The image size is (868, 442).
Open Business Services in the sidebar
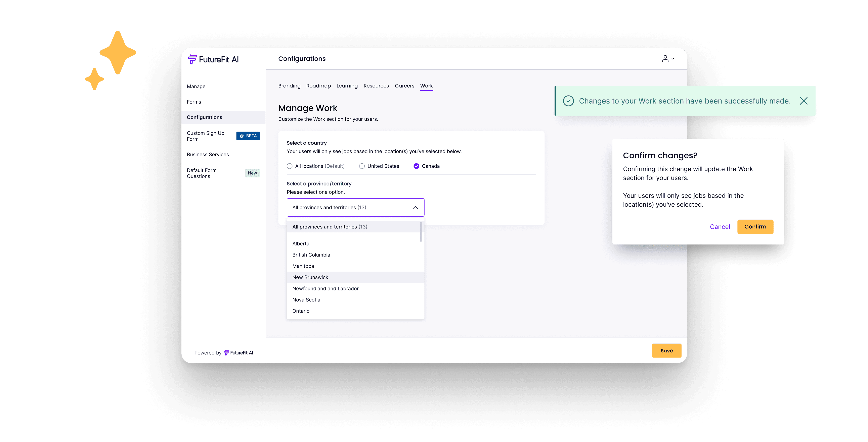(208, 155)
